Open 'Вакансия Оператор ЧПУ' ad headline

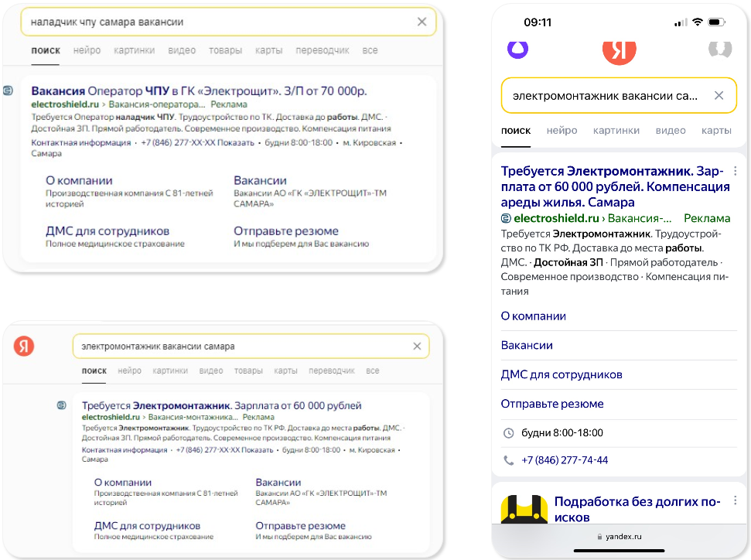(199, 91)
